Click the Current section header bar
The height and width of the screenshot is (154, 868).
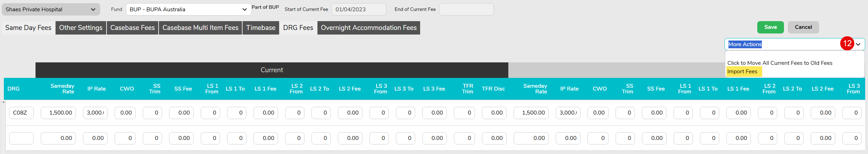coord(272,70)
